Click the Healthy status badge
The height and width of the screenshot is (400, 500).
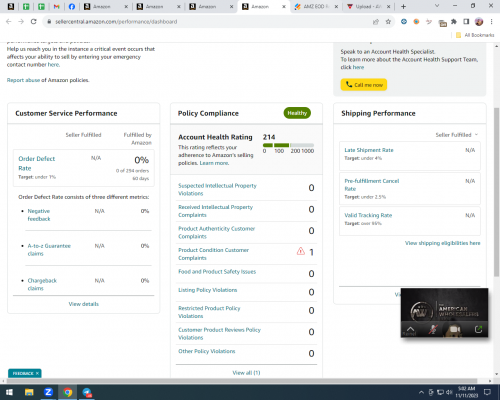click(x=297, y=113)
